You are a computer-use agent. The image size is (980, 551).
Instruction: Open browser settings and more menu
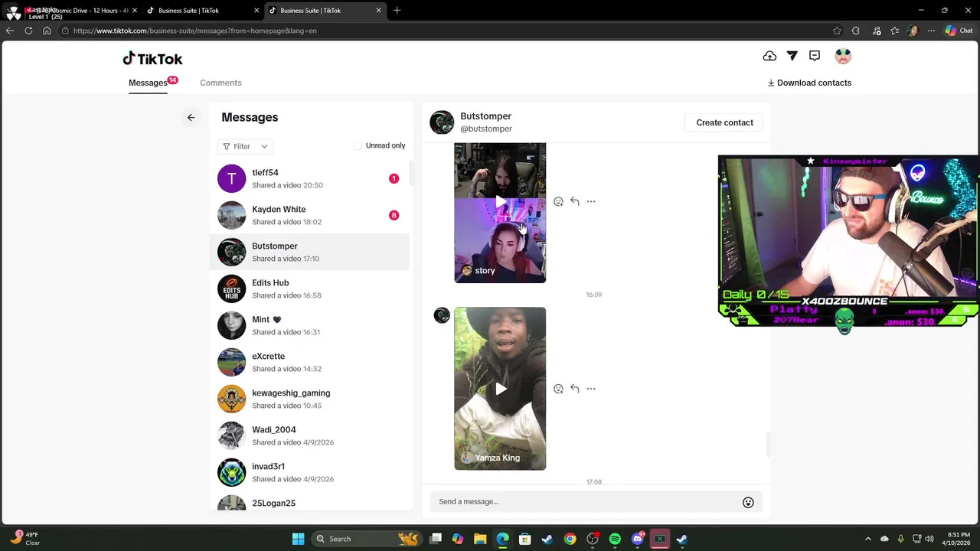[x=931, y=31]
